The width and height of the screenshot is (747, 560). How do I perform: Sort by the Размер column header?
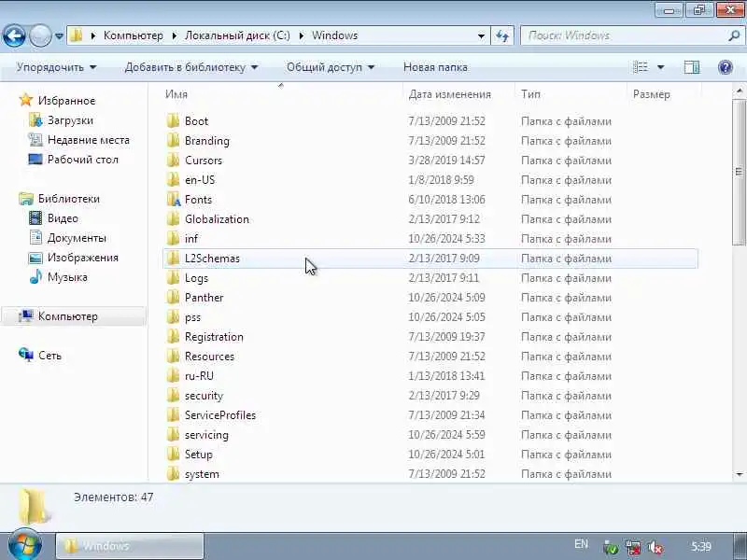(651, 94)
